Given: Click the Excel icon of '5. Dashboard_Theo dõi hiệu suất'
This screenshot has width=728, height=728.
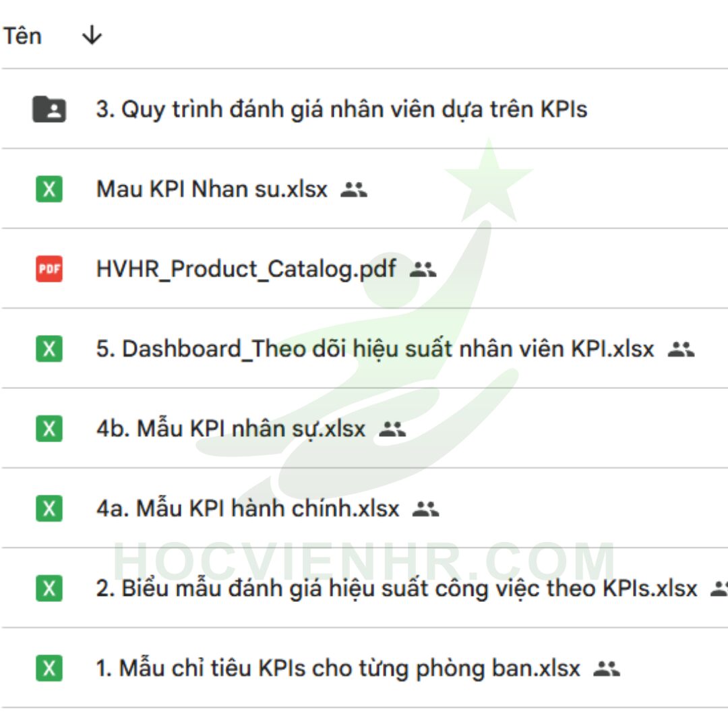Looking at the screenshot, I should pos(49,348).
